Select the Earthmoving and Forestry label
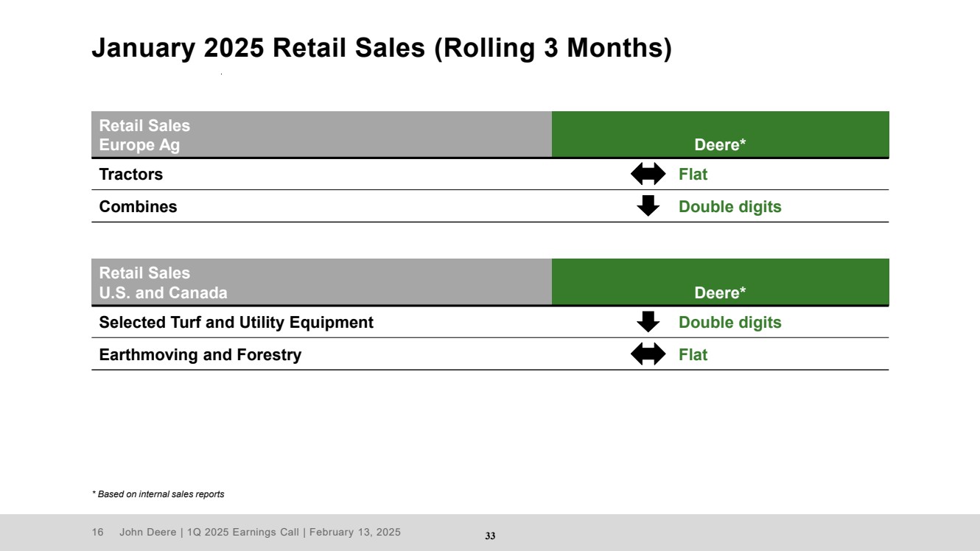The height and width of the screenshot is (551, 980). pyautogui.click(x=200, y=355)
